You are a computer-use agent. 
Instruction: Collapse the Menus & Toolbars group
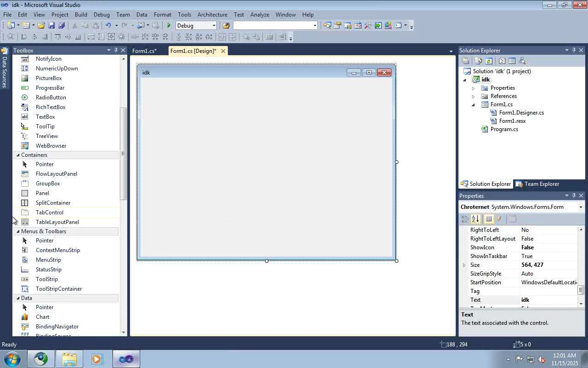pos(18,231)
